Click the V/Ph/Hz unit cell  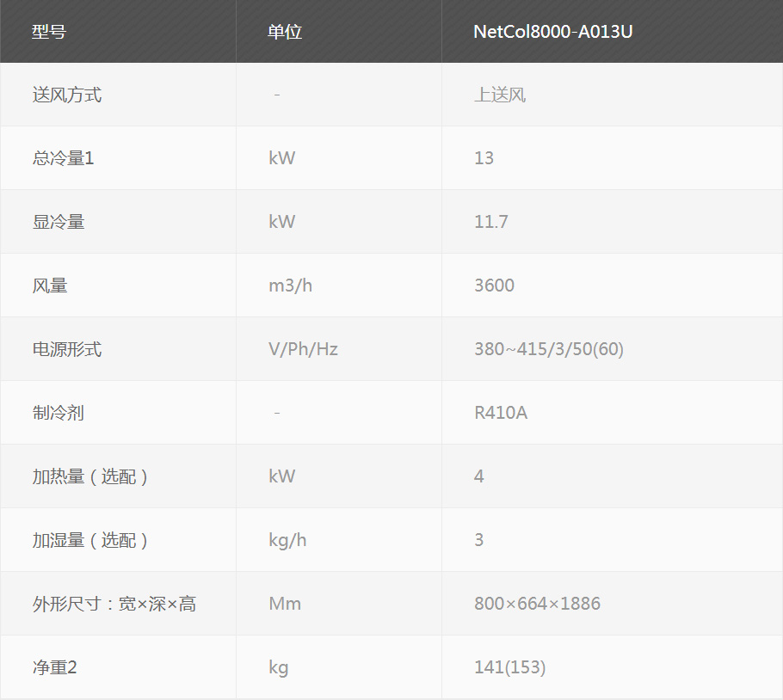[x=303, y=349]
